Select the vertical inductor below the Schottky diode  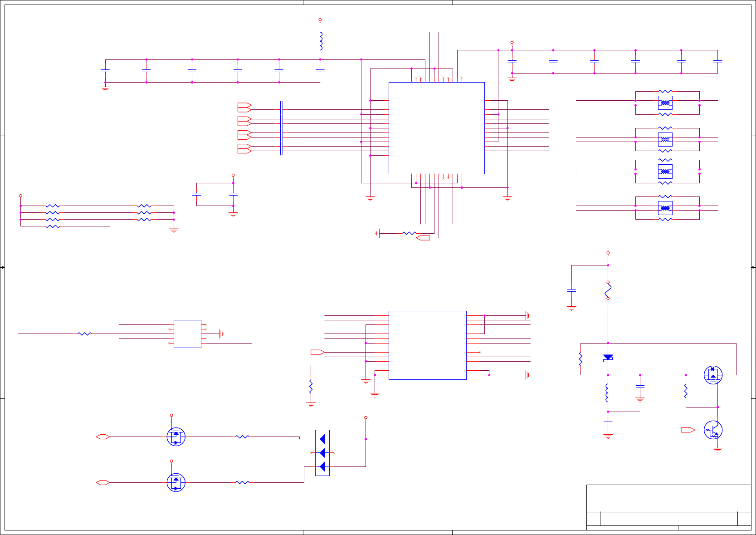(x=607, y=393)
